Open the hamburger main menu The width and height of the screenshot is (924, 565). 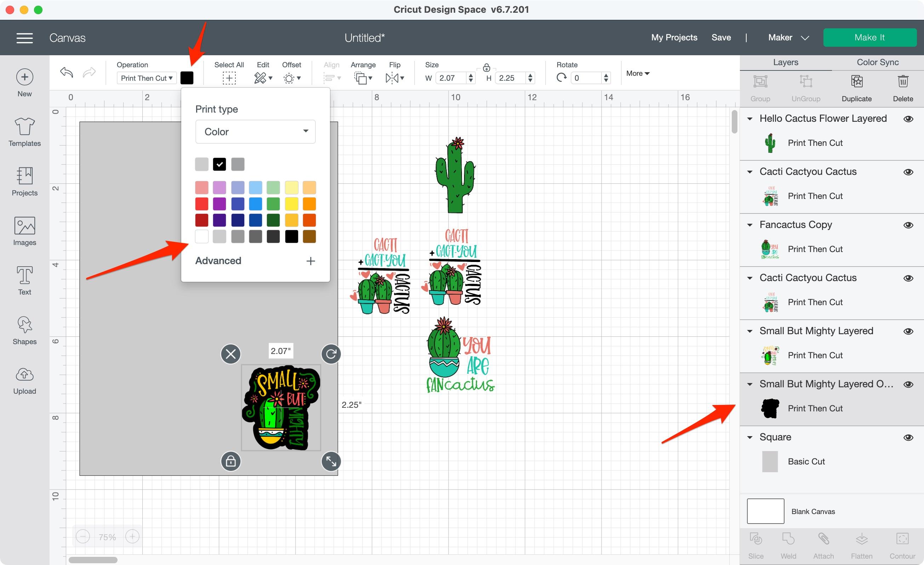[25, 38]
